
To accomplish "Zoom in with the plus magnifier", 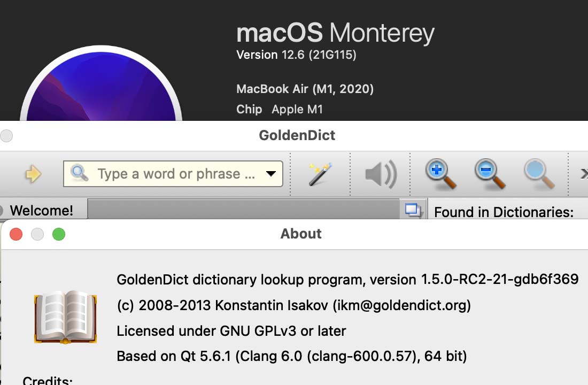I will point(440,174).
